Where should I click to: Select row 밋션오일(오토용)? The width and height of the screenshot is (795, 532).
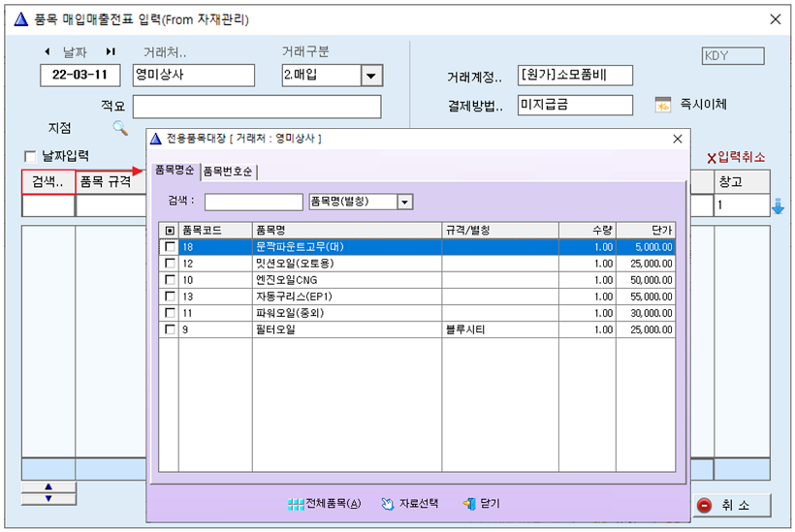point(417,264)
